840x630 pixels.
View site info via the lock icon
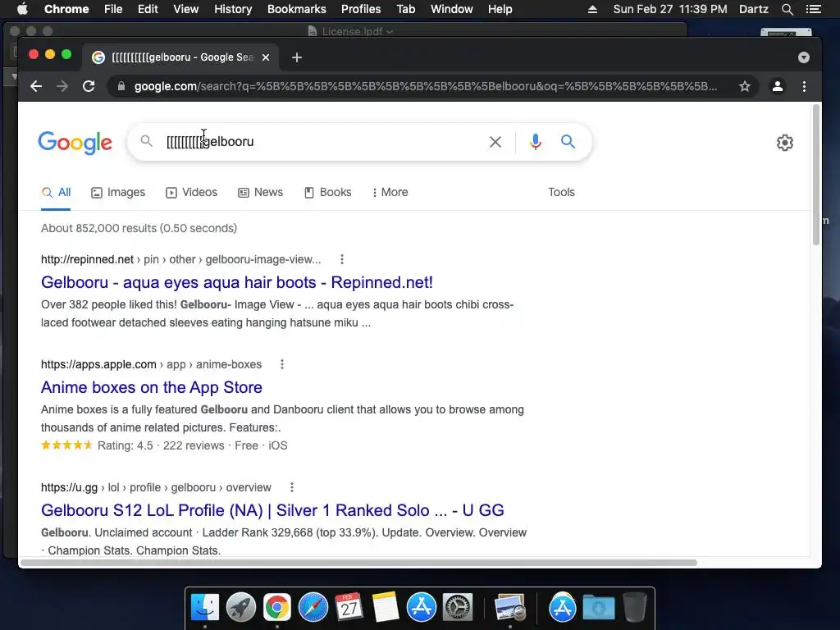121,86
